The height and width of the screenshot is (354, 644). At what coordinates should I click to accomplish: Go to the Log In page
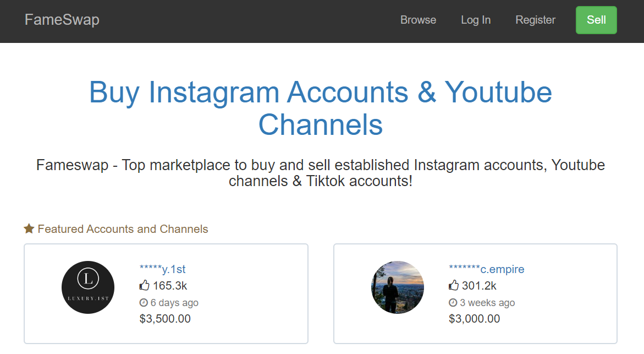tap(476, 20)
